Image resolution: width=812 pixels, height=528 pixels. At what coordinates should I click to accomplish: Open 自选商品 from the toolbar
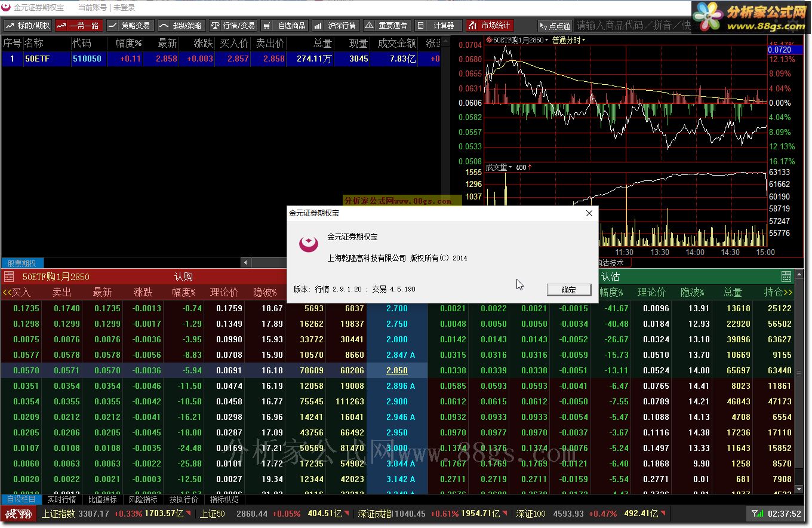click(x=284, y=26)
